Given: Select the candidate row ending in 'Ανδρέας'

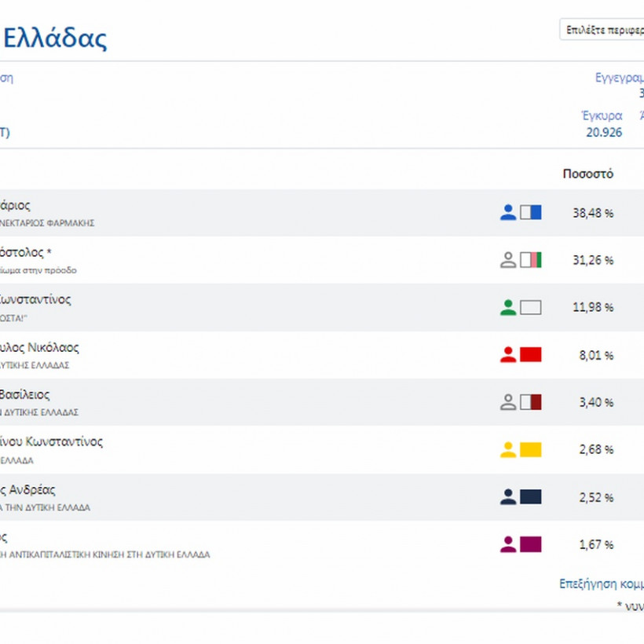Looking at the screenshot, I should coord(31,489).
